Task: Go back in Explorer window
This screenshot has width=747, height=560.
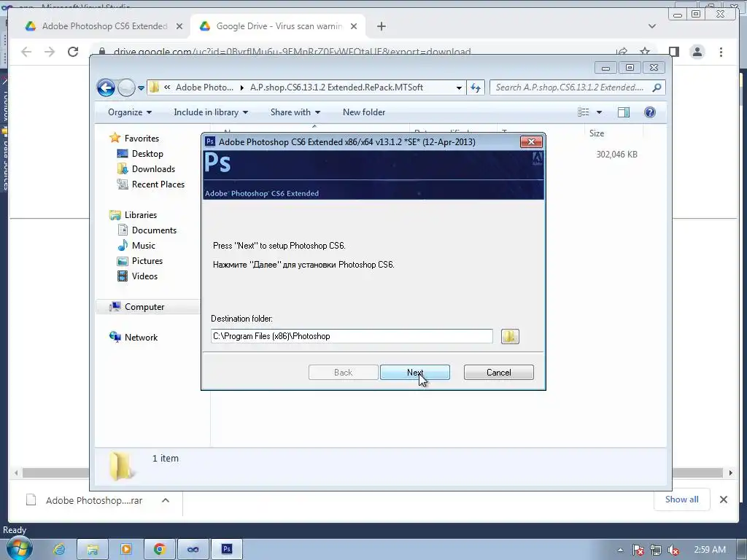Action: pyautogui.click(x=106, y=87)
